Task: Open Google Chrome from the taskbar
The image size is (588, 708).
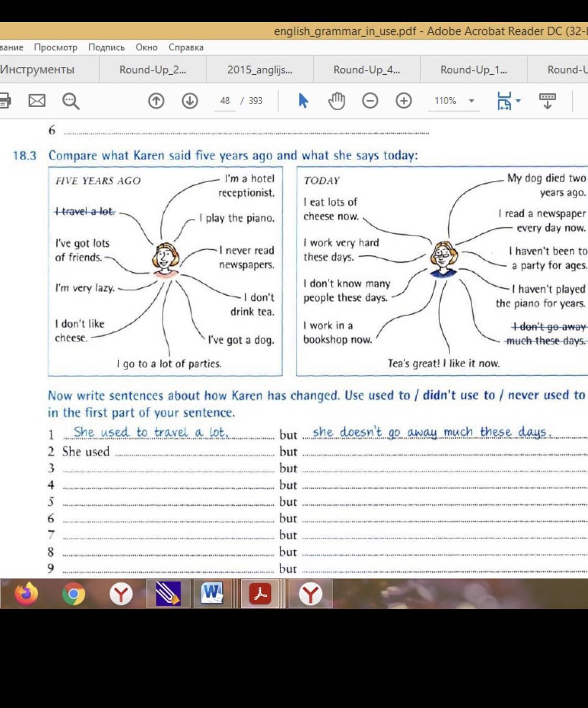Action: [x=74, y=594]
